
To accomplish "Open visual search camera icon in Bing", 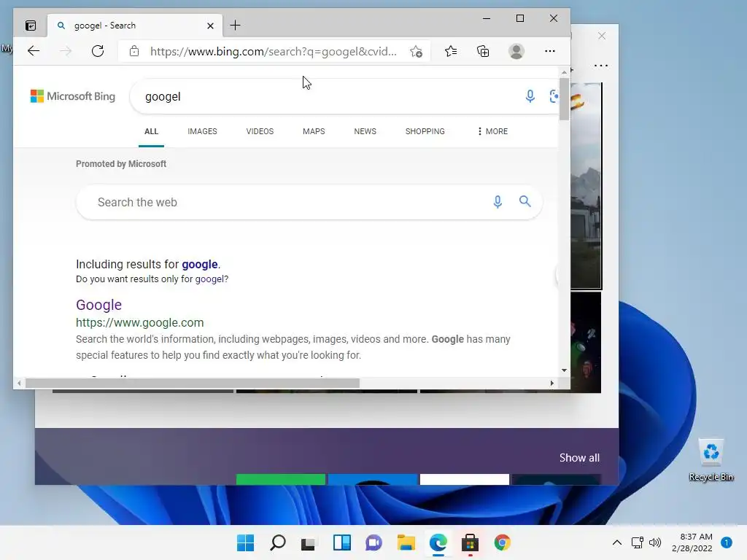I will [554, 96].
